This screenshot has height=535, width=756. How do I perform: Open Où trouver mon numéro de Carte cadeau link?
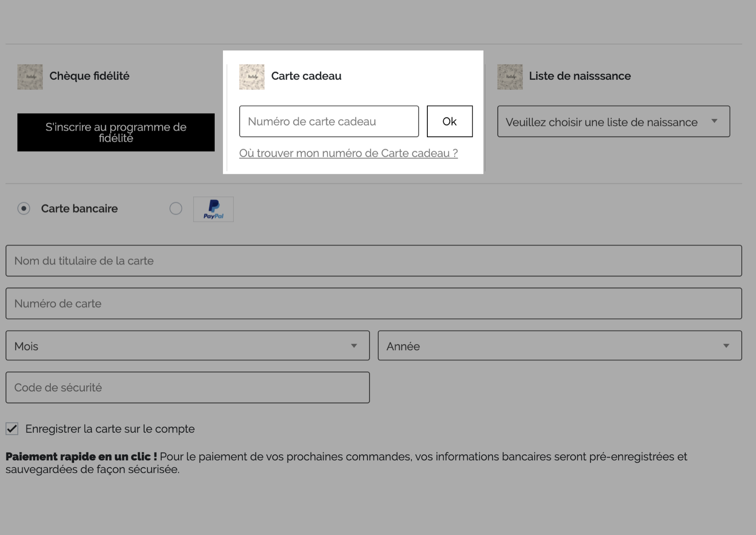click(348, 153)
